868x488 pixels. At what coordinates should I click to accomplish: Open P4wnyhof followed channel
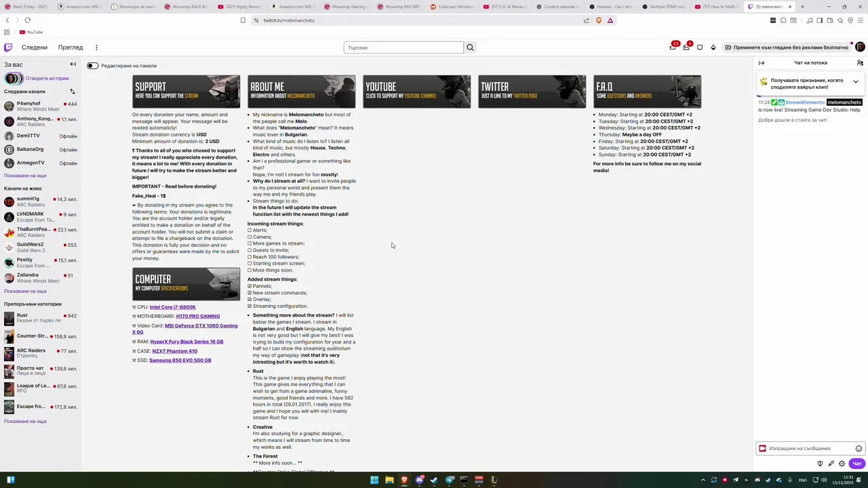tap(41, 106)
